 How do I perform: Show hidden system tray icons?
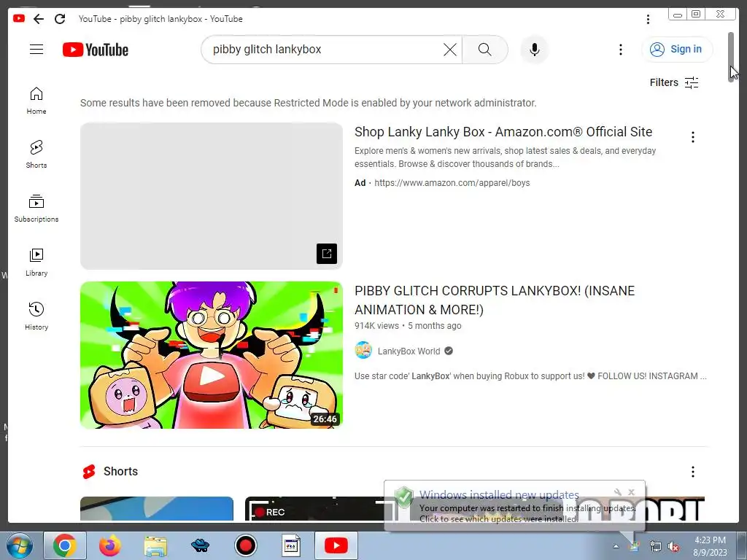click(x=616, y=546)
